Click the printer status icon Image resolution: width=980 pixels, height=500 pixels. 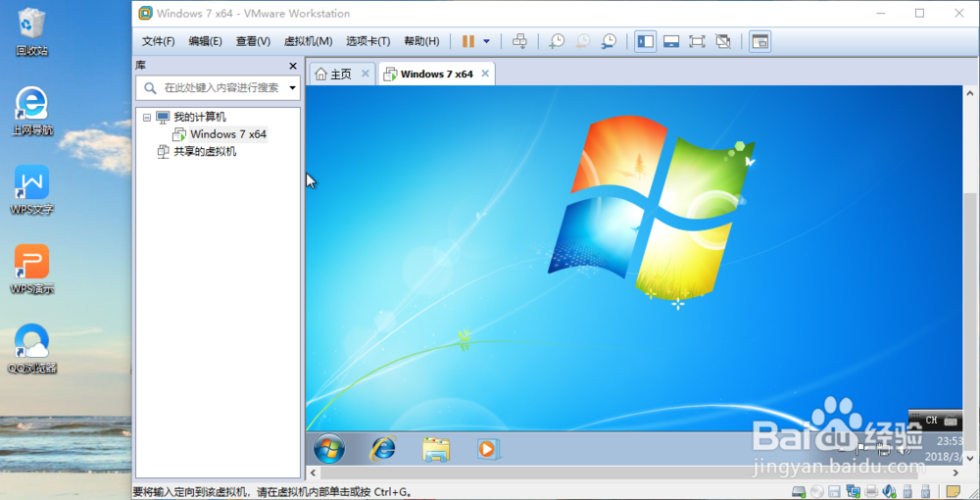click(871, 491)
